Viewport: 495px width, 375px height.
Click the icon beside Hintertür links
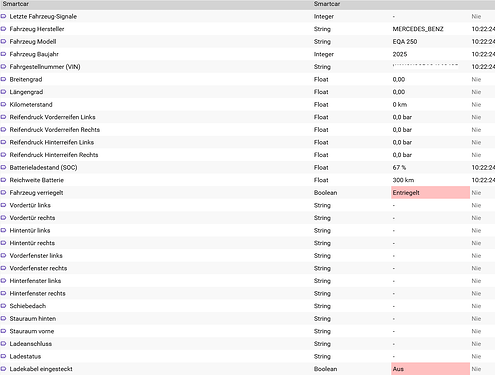[x=3, y=230]
